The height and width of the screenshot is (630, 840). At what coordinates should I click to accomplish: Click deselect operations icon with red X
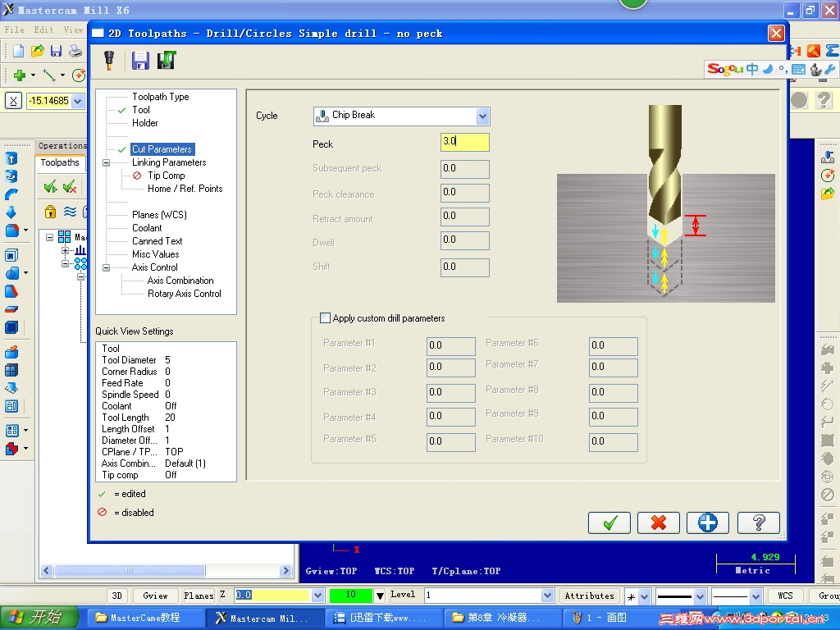(70, 186)
